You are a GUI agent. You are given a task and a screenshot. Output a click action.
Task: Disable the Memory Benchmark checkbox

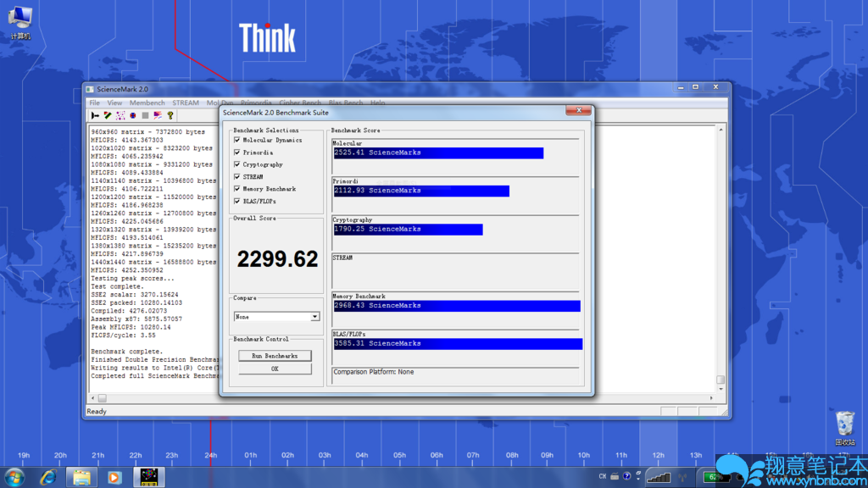point(237,189)
